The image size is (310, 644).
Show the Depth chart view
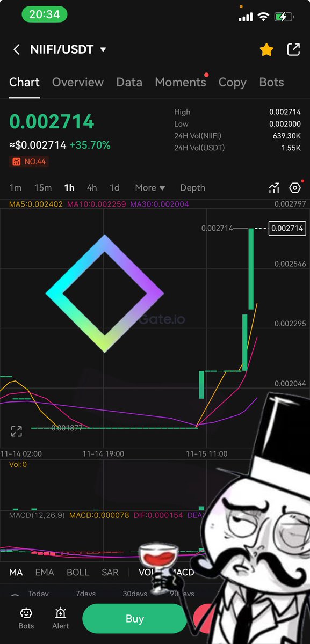(192, 188)
